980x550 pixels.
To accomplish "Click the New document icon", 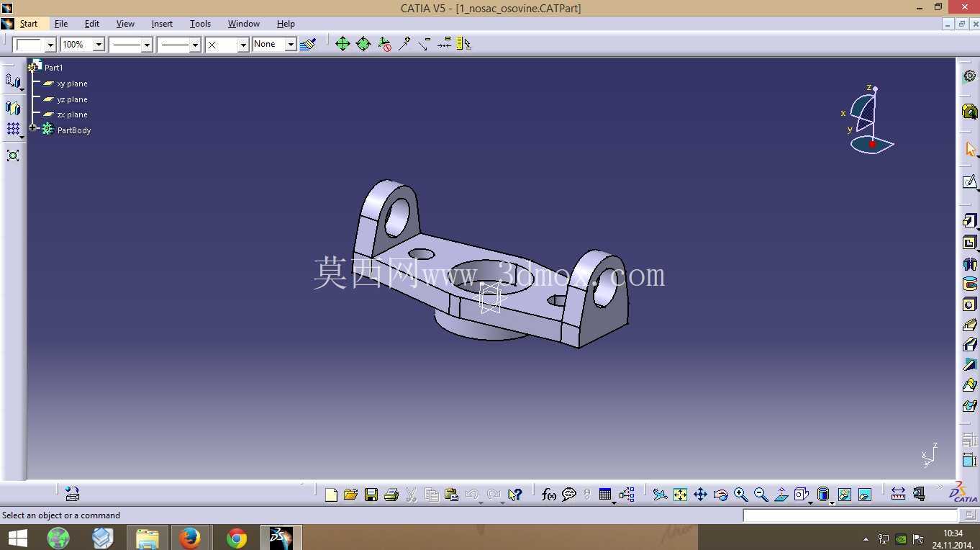I will (x=331, y=495).
